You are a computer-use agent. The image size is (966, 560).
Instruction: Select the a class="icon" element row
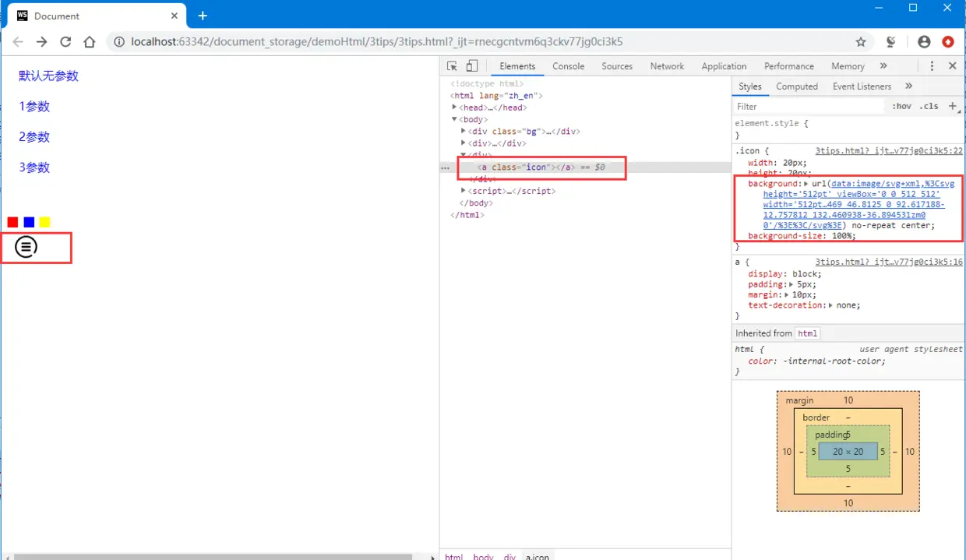pyautogui.click(x=586, y=167)
